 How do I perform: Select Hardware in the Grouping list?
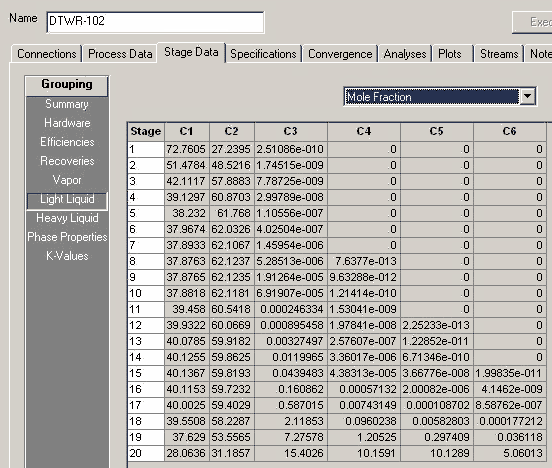coord(67,123)
